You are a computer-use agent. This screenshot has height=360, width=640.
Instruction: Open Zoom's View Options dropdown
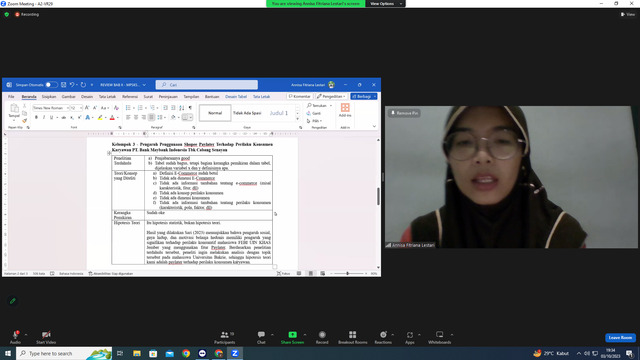tap(386, 4)
